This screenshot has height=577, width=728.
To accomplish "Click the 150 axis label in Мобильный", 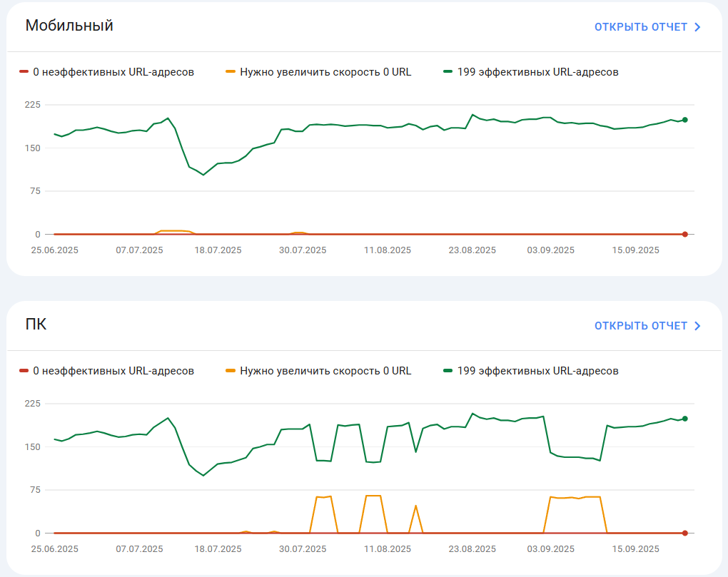I will (x=33, y=148).
